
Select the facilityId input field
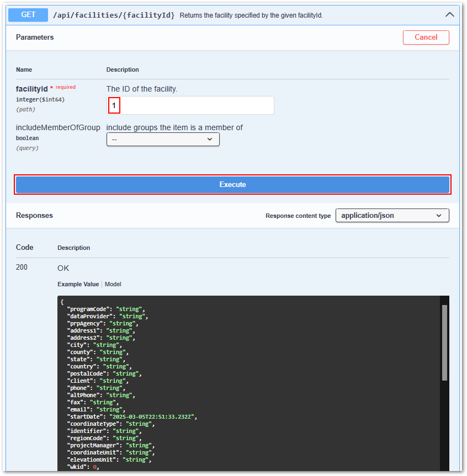click(x=190, y=105)
